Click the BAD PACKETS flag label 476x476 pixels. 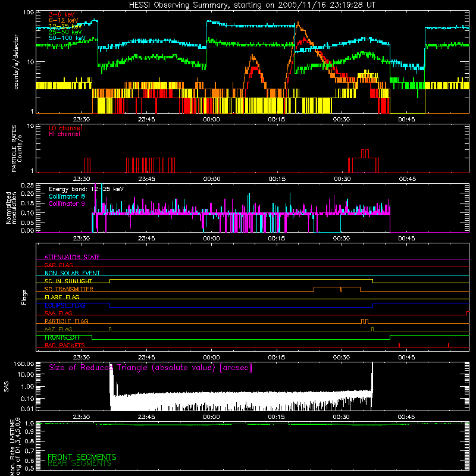(65, 345)
